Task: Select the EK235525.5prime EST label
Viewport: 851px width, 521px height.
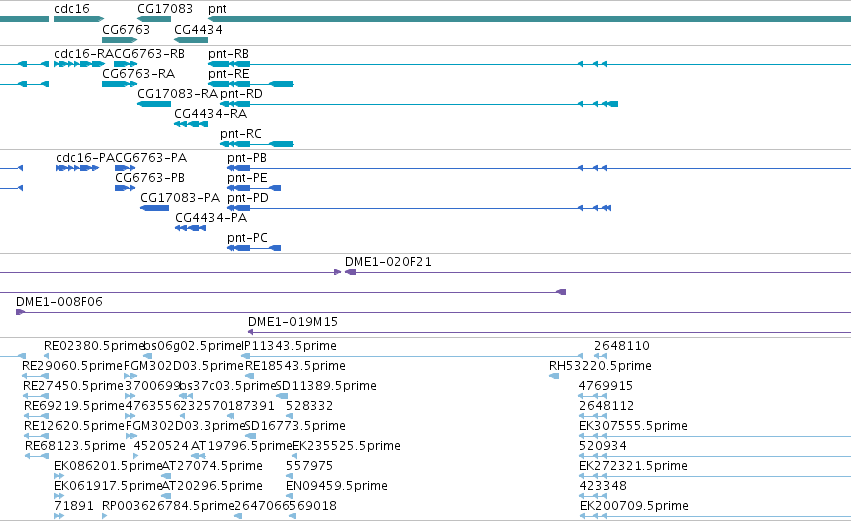Action: tap(346, 446)
